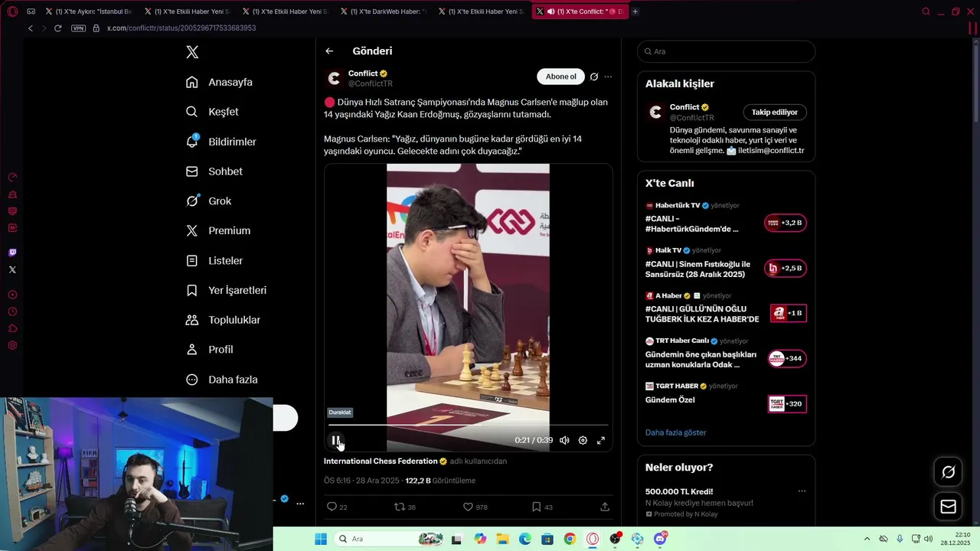
Task: Go to Anasayfa
Action: pyautogui.click(x=219, y=82)
